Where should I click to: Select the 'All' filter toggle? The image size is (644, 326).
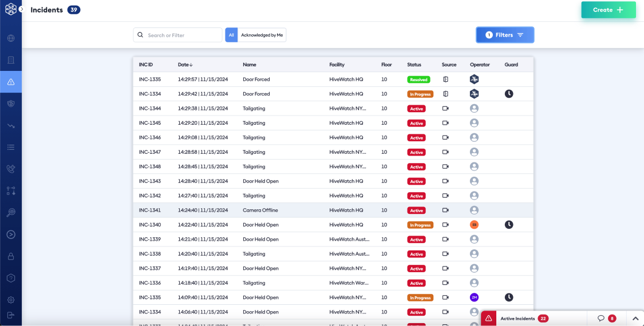[231, 35]
